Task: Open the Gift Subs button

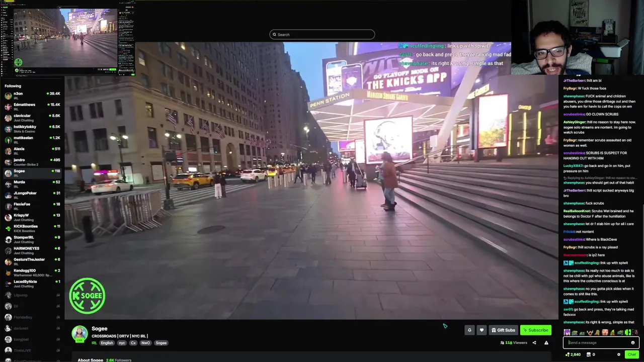Action: click(x=503, y=330)
